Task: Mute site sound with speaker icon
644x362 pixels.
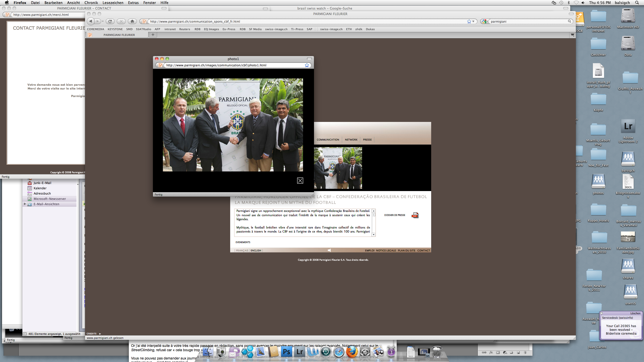Action: coord(329,250)
